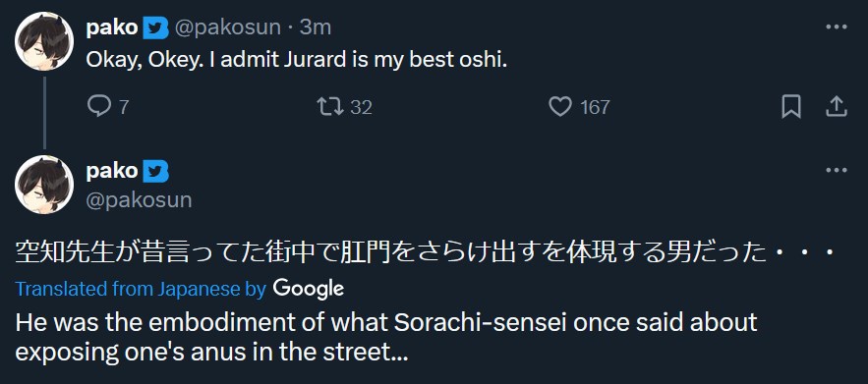Click the pako display name on the second tweet
Screen dimensions: 868x384
[x=112, y=171]
